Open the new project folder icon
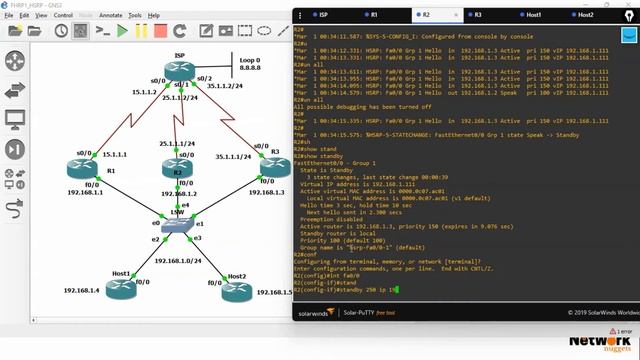This screenshot has height=360, width=640. [15, 31]
